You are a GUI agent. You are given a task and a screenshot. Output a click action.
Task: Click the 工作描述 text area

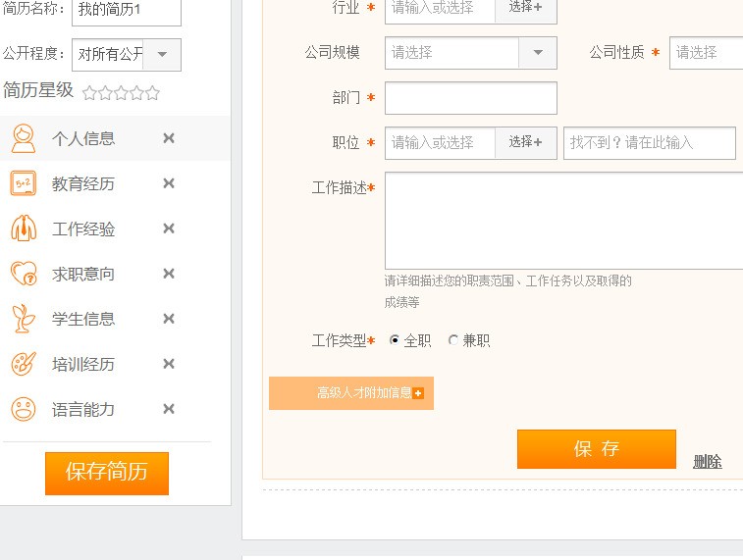(x=563, y=221)
